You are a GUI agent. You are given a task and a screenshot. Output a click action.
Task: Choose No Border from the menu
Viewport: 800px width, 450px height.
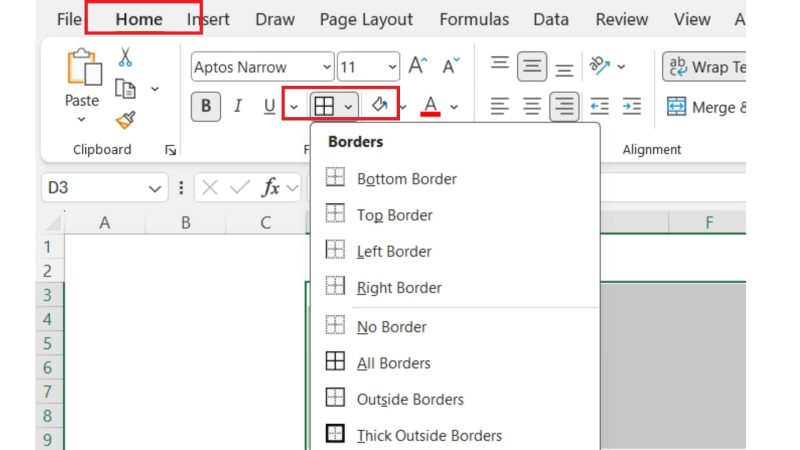point(455,327)
